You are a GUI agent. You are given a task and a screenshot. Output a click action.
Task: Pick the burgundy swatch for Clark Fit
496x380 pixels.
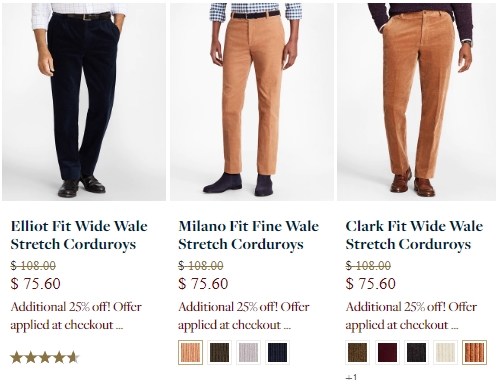pos(387,352)
